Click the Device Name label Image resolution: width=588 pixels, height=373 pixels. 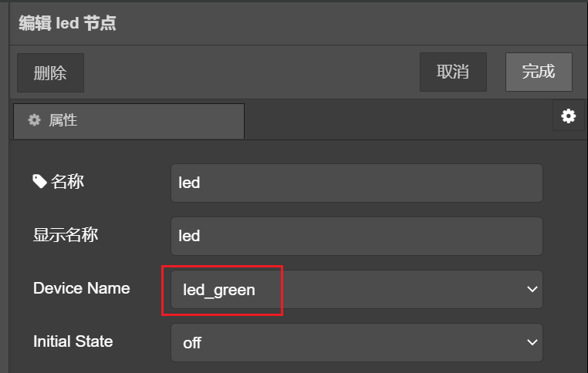tap(81, 288)
